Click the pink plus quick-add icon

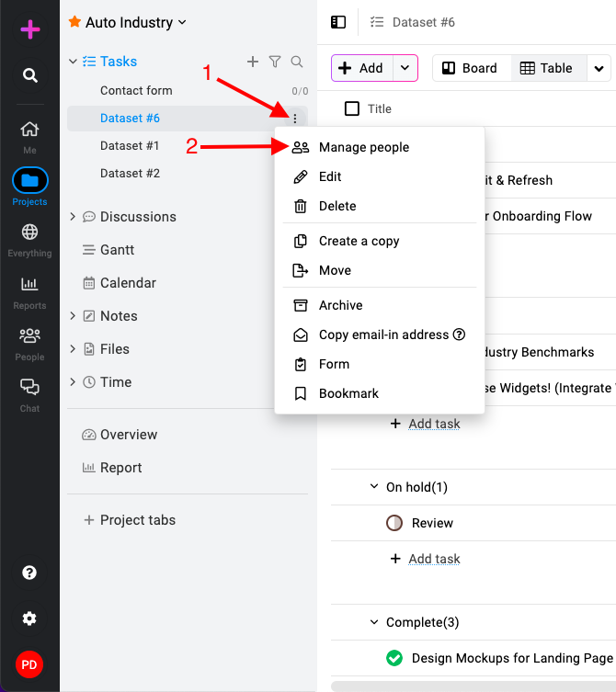tap(30, 29)
